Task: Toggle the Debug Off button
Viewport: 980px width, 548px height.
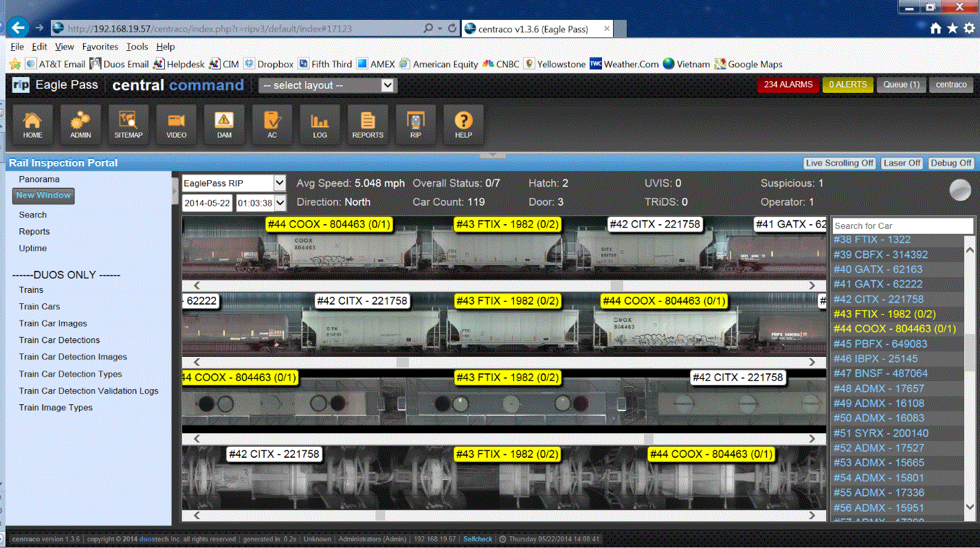Action: pos(951,163)
